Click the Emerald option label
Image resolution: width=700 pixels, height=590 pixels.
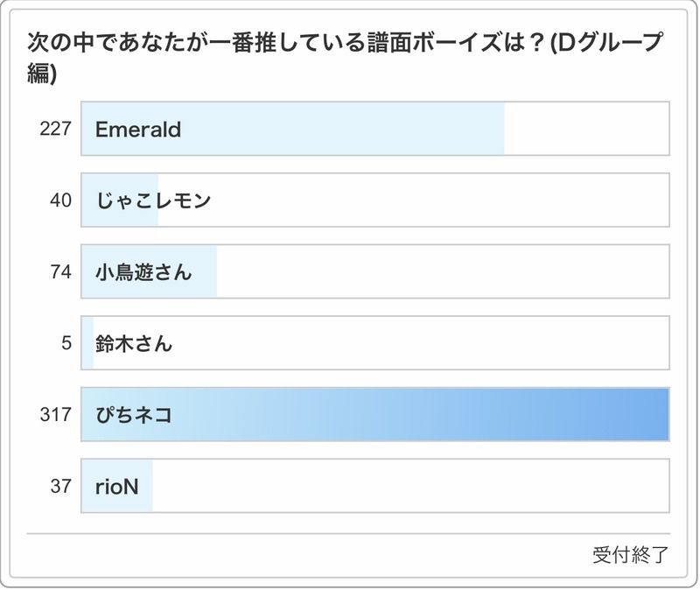138,130
